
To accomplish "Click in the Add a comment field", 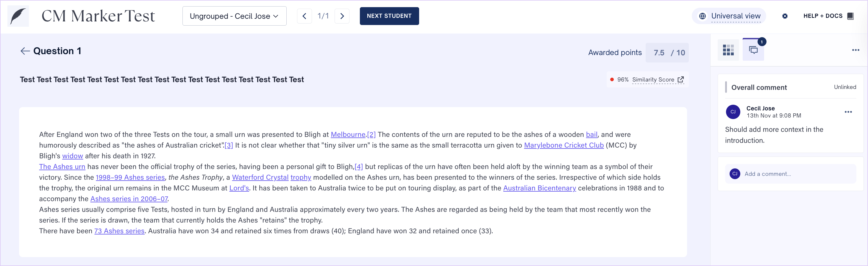I will click(795, 174).
